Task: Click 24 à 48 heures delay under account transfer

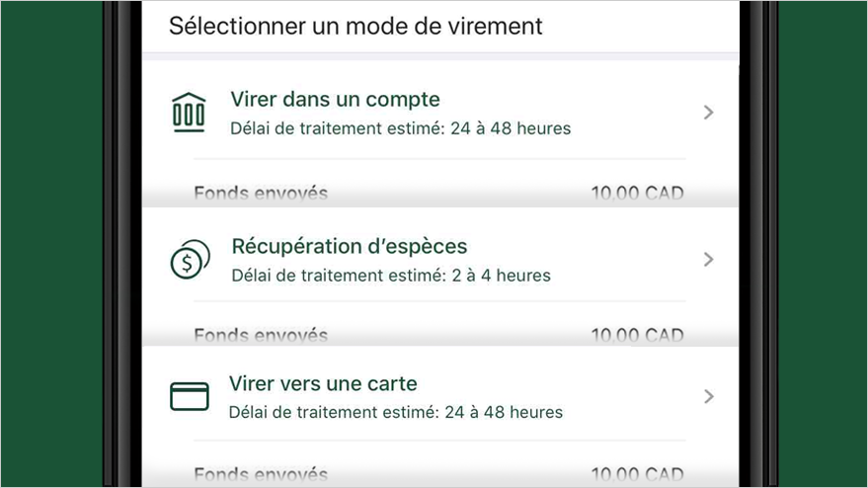Action: pyautogui.click(x=511, y=128)
